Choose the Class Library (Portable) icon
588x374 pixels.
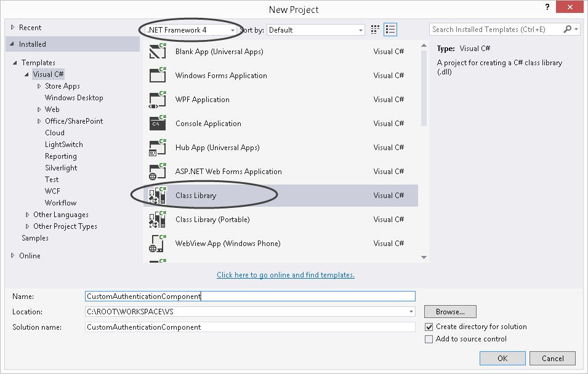pyautogui.click(x=158, y=219)
